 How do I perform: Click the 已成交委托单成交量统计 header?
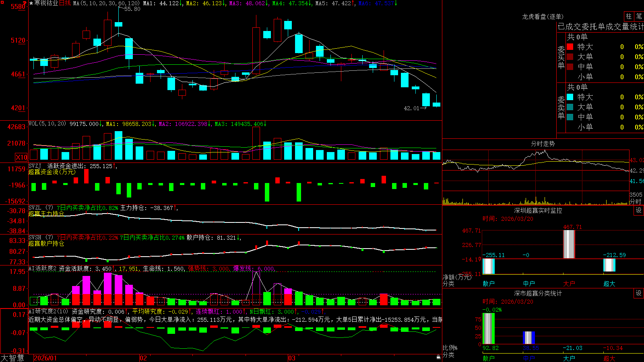click(x=601, y=27)
